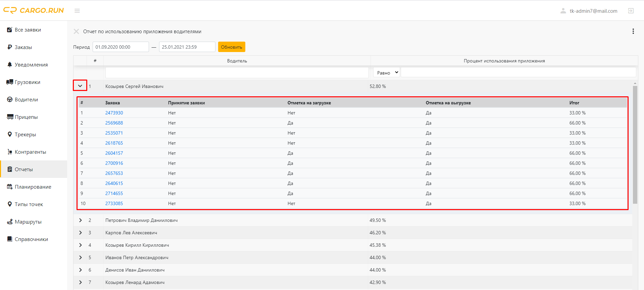Expand the Петрович Владимир Даниилович row
Image resolution: width=644 pixels, height=290 pixels.
coord(81,220)
